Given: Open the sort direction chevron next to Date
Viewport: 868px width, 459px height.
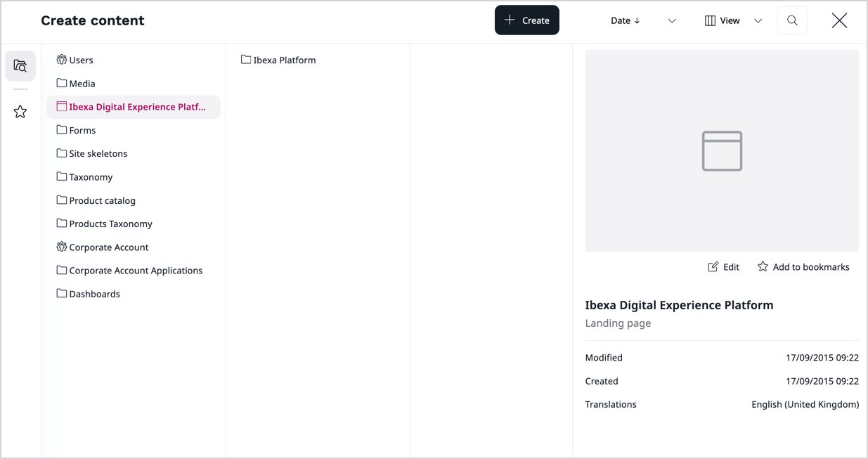Looking at the screenshot, I should [671, 20].
